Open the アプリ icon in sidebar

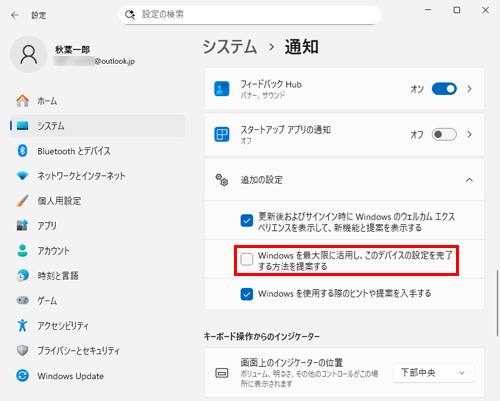click(22, 226)
